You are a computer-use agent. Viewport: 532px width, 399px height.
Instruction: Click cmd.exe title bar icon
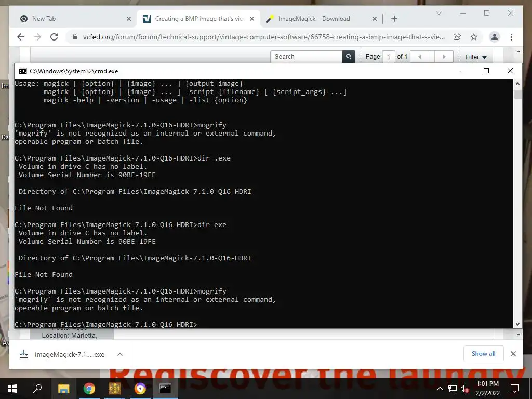click(23, 71)
